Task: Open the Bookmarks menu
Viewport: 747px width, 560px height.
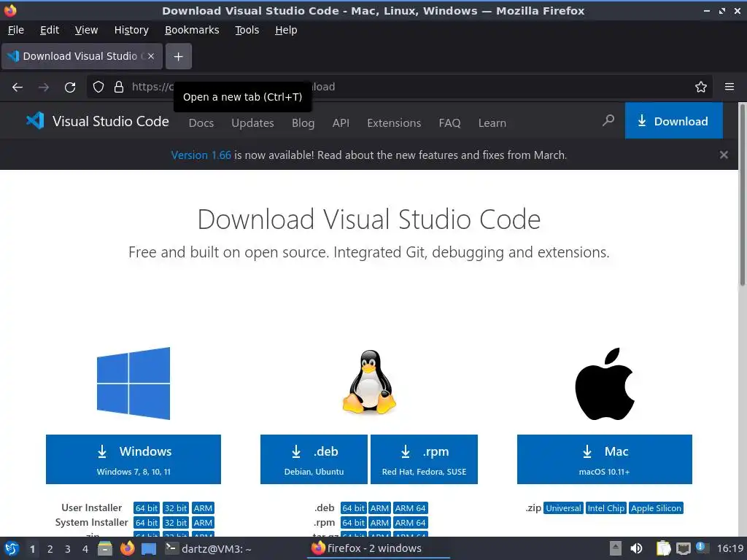Action: (192, 30)
